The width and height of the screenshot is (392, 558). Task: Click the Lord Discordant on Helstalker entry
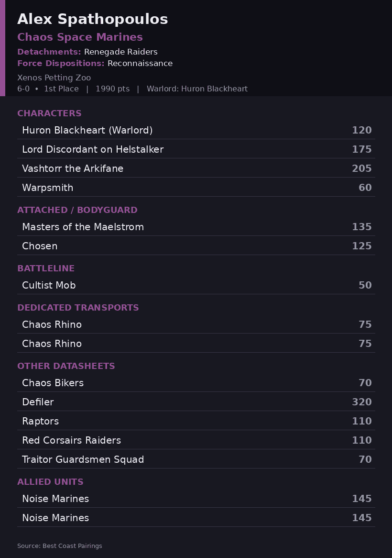[196, 149]
